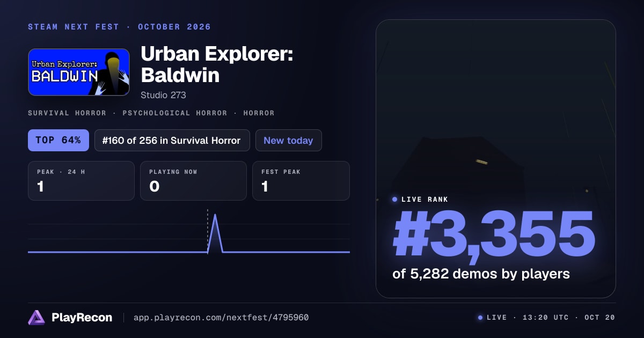644x338 pixels.
Task: Select the New today badge
Action: [289, 141]
